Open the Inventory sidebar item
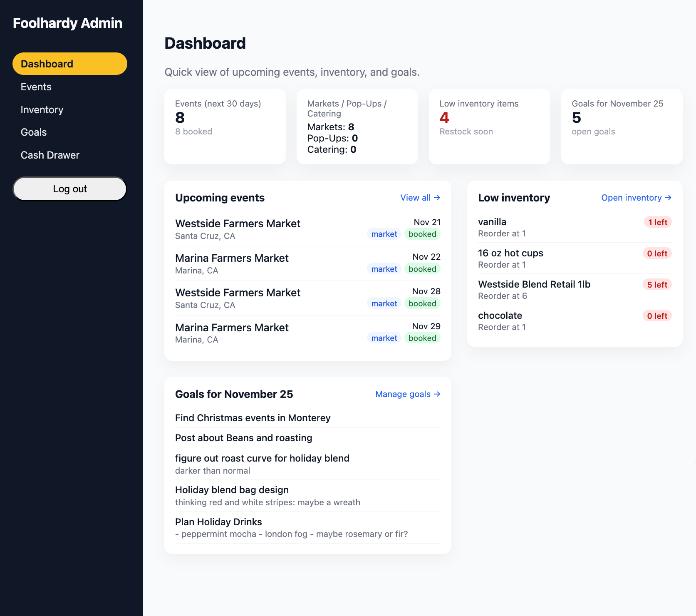 coord(42,109)
